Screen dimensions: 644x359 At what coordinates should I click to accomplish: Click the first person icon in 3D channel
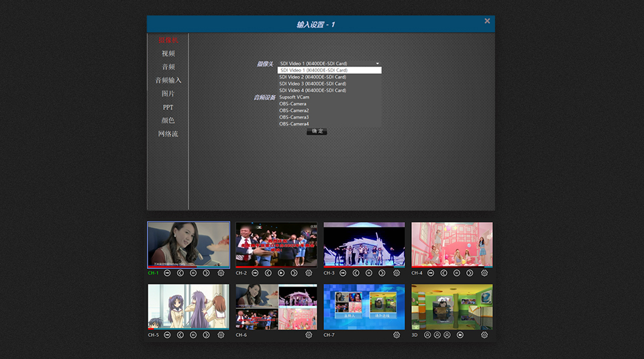pyautogui.click(x=427, y=335)
